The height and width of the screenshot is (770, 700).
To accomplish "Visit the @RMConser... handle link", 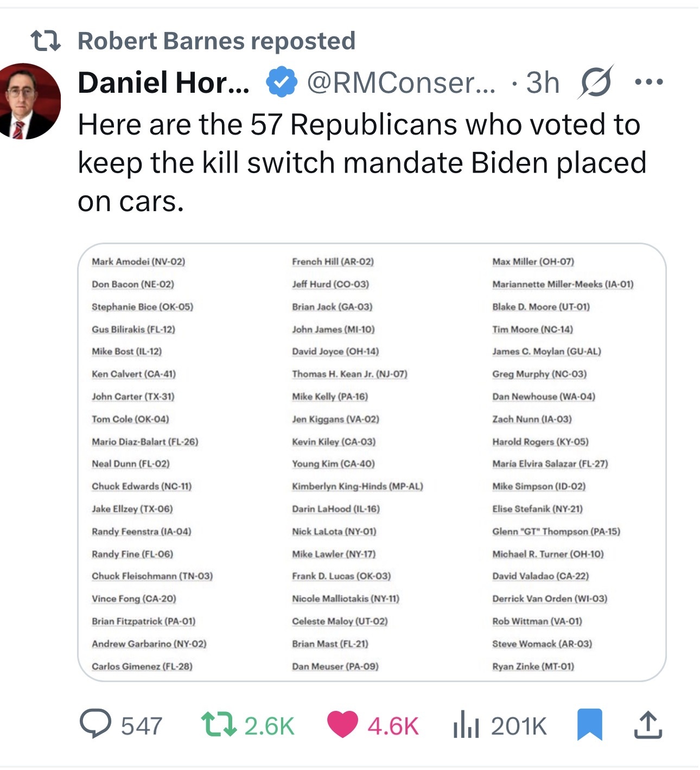I will pos(400,82).
